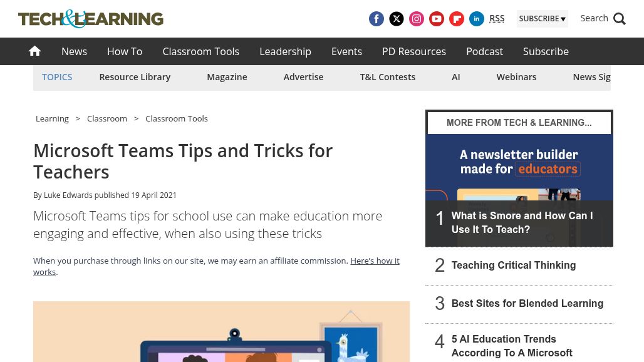
Task: Open the LinkedIn social icon
Action: (477, 19)
